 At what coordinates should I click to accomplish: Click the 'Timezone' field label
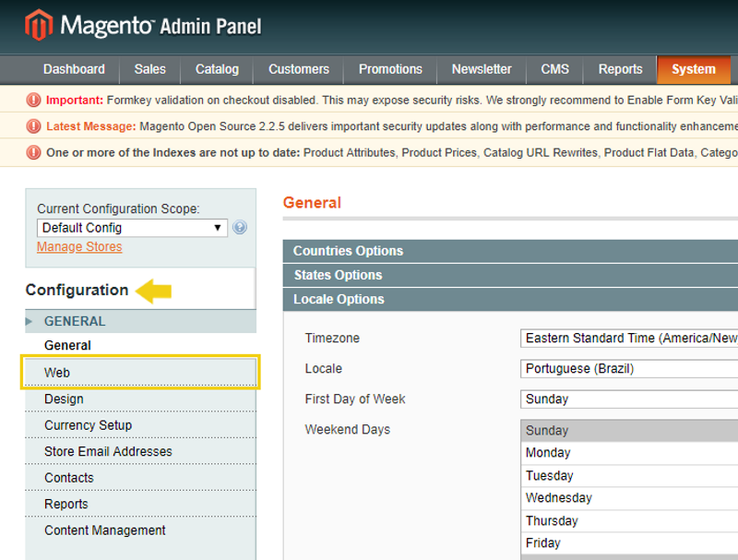tap(332, 338)
